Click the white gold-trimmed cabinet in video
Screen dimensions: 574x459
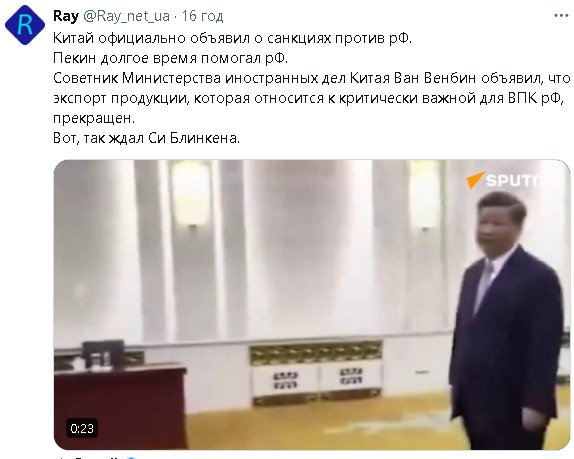pos(316,373)
